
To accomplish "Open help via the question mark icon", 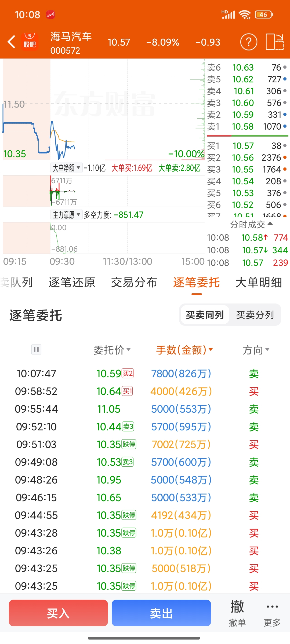I will pos(249,42).
